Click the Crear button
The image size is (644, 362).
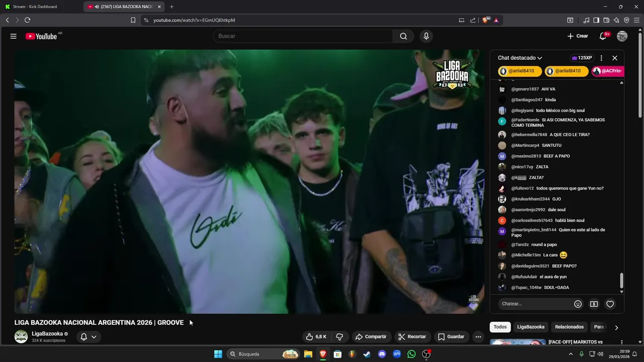pos(577,36)
